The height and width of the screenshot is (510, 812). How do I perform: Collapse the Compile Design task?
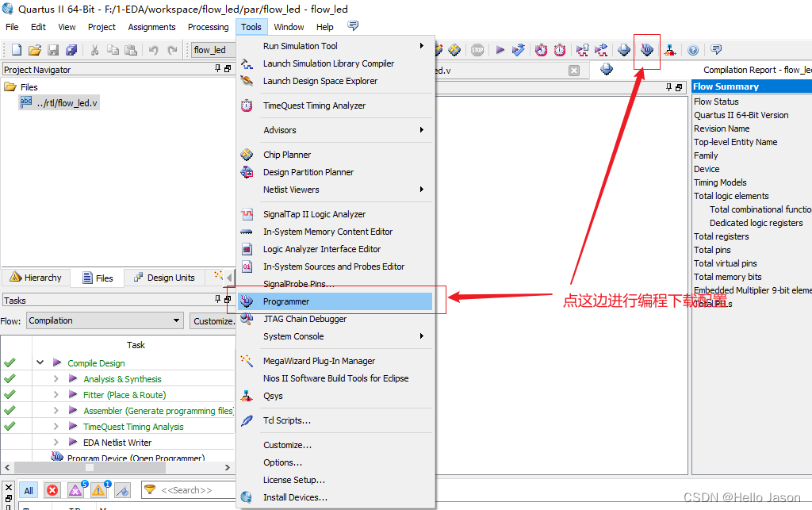pos(40,362)
